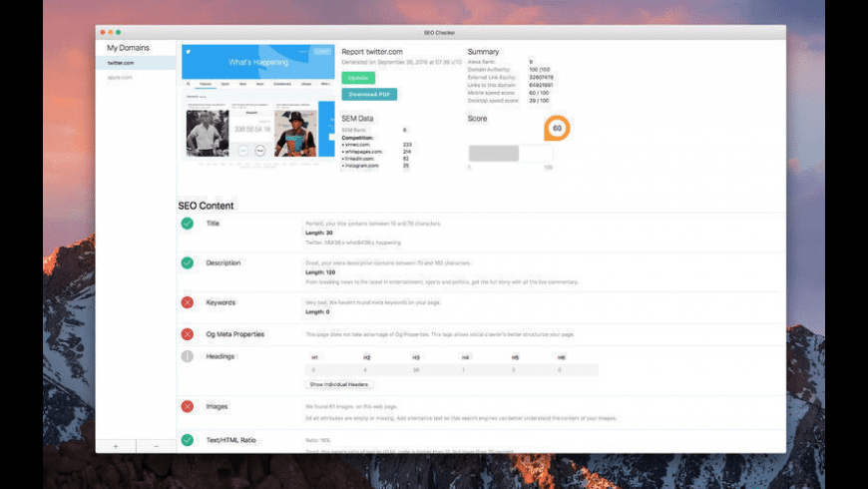Click the green Update button
The width and height of the screenshot is (868, 489).
tap(358, 78)
